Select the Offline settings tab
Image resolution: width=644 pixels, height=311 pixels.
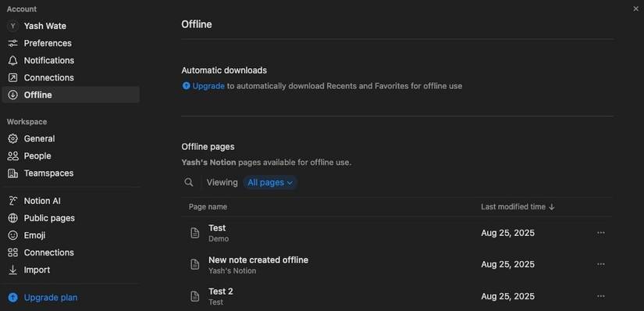(70, 95)
